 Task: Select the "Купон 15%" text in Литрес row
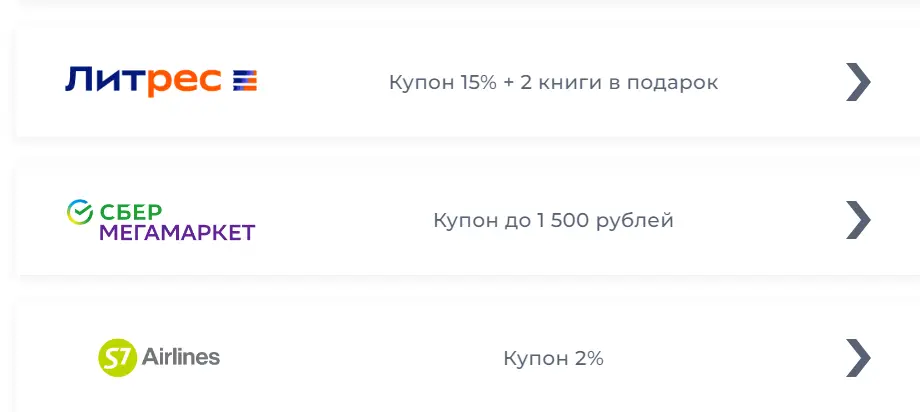443,83
